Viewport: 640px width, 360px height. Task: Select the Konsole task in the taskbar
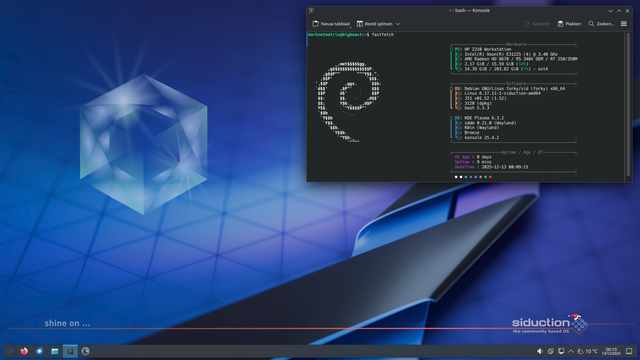click(70, 351)
